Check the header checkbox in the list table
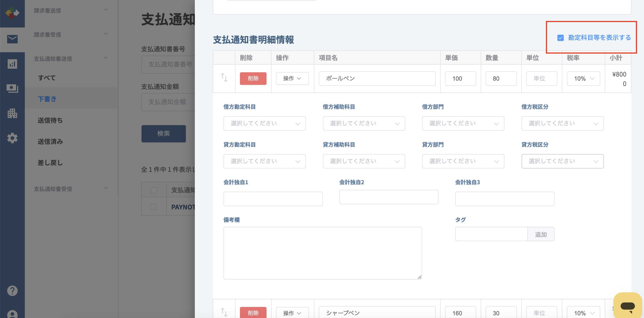The height and width of the screenshot is (318, 644). (x=154, y=190)
